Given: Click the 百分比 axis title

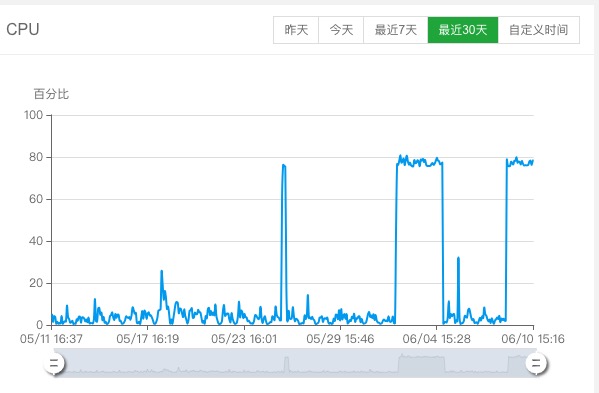Looking at the screenshot, I should 51,94.
